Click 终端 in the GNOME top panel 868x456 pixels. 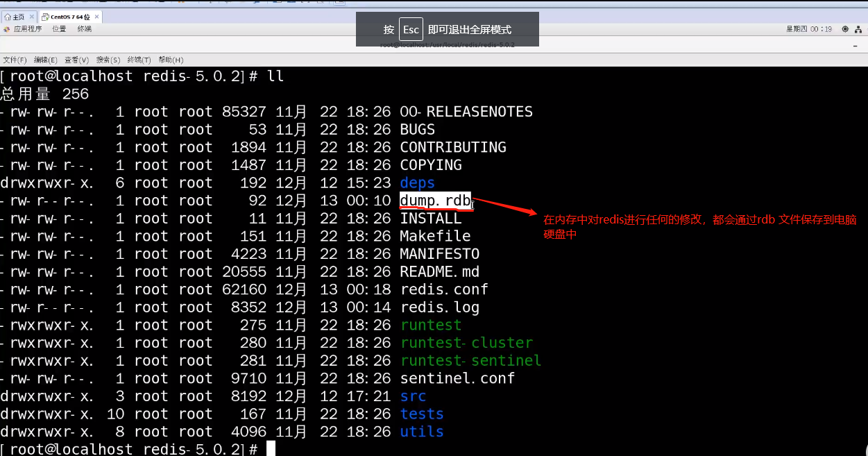pyautogui.click(x=84, y=29)
